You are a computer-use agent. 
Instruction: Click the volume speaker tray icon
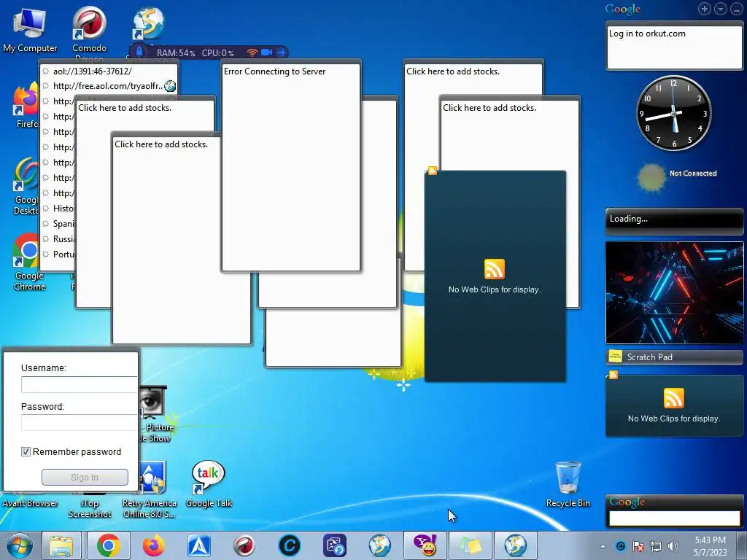pos(673,546)
